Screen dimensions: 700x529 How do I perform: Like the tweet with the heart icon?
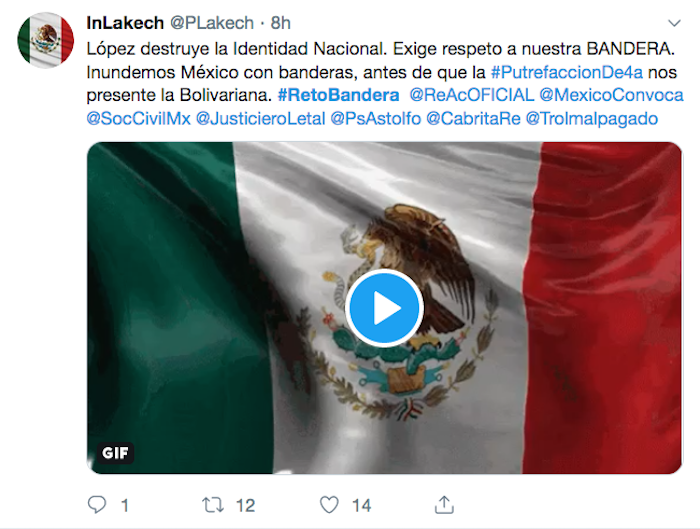tap(329, 505)
